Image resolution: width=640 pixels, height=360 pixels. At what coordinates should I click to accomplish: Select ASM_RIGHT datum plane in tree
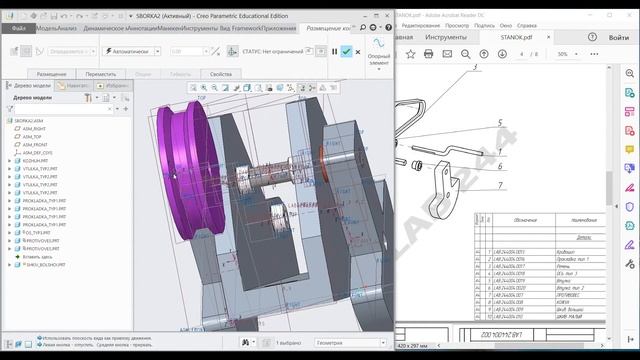point(34,129)
